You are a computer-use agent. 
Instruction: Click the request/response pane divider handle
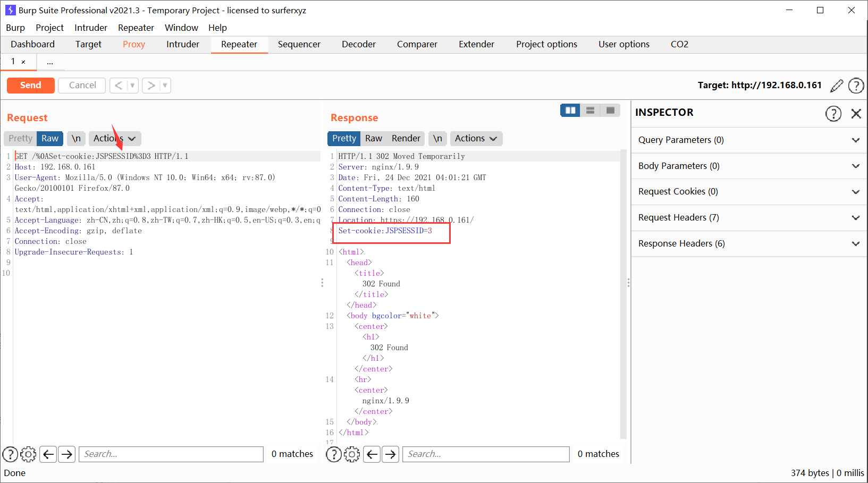point(322,283)
